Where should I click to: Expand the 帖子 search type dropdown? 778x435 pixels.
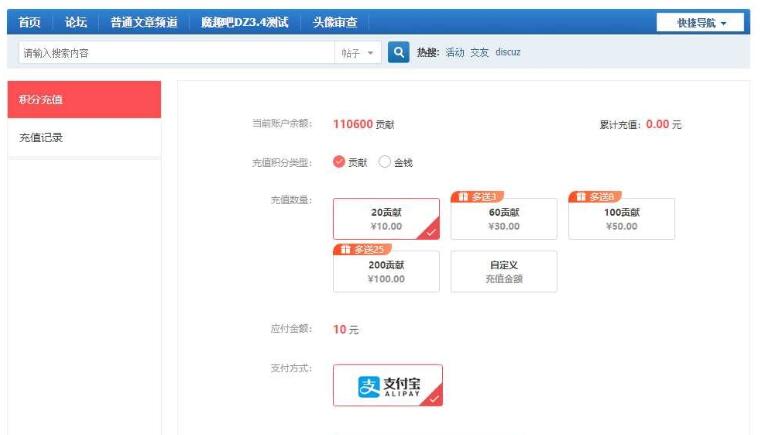357,53
